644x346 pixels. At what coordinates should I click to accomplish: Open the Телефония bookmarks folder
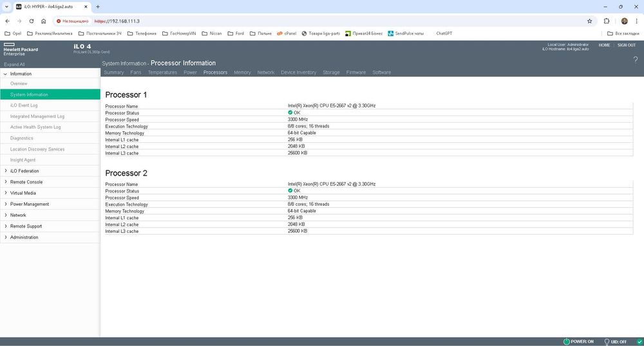tap(142, 33)
